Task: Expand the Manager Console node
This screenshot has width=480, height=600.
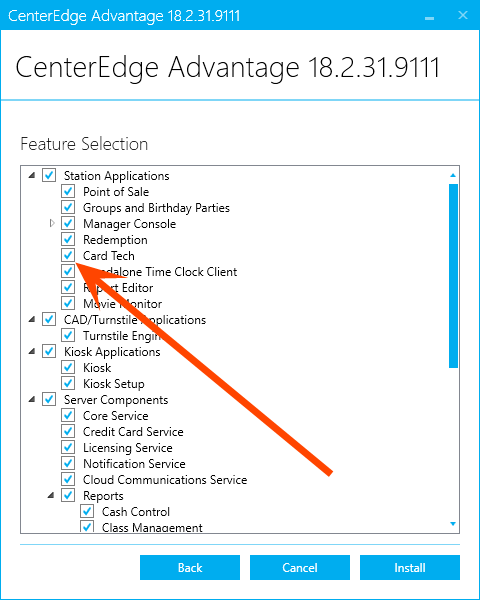Action: pyautogui.click(x=52, y=223)
